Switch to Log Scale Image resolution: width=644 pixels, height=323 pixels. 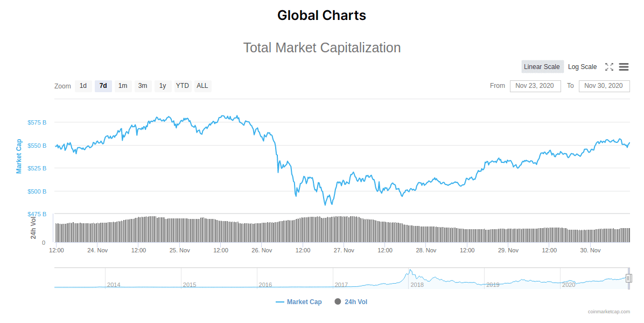[582, 67]
